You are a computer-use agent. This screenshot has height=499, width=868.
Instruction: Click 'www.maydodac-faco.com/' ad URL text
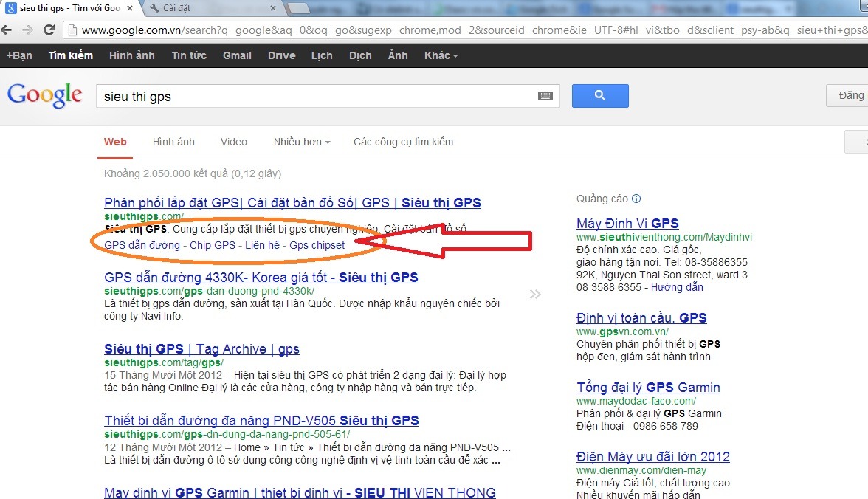pyautogui.click(x=636, y=401)
